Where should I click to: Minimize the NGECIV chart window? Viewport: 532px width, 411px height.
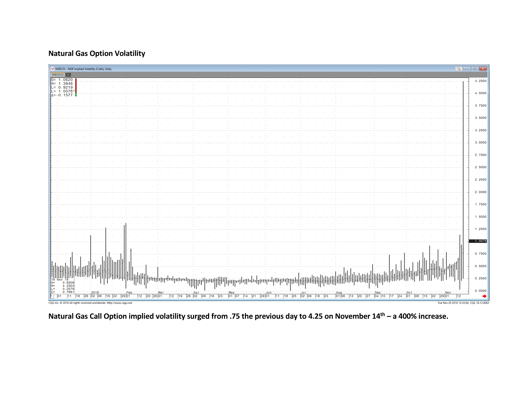coord(467,69)
